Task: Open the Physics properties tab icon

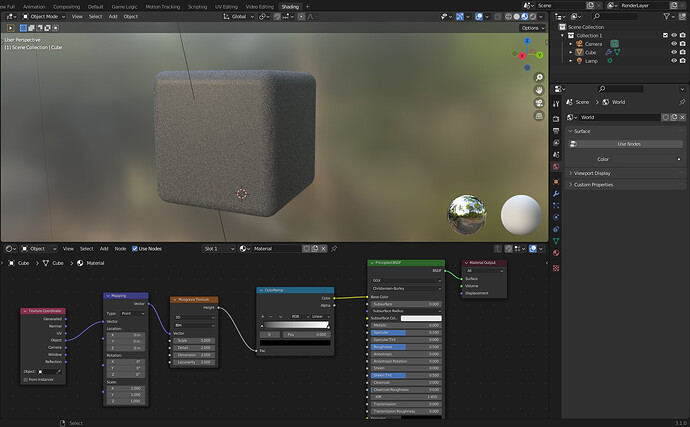Action: pyautogui.click(x=556, y=217)
